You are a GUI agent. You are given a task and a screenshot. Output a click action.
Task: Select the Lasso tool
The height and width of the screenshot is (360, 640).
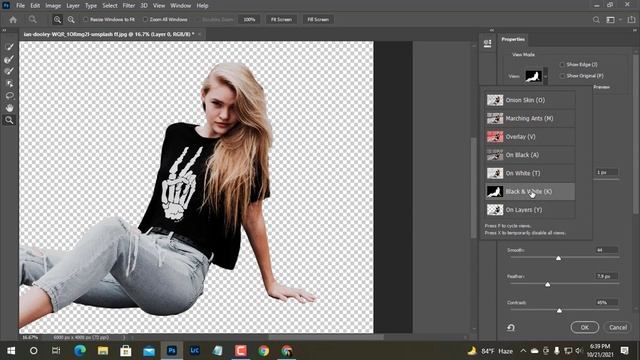pos(9,96)
